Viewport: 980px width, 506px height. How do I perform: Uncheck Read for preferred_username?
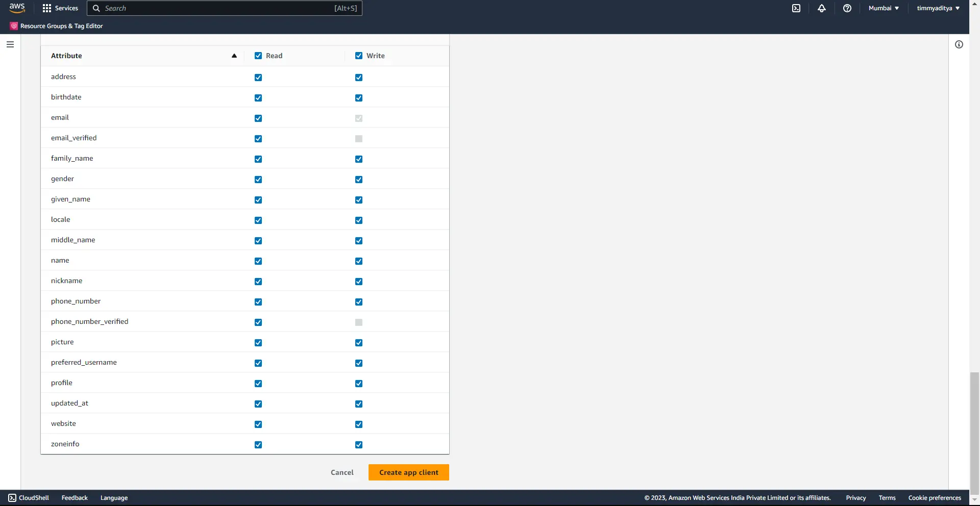[x=258, y=363]
